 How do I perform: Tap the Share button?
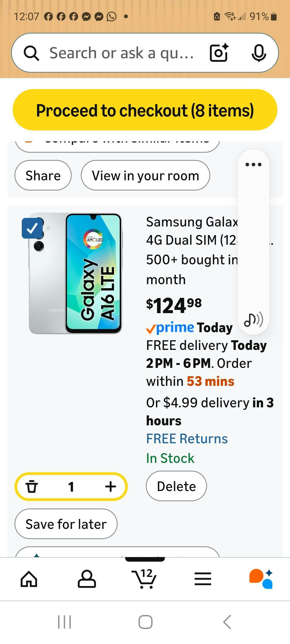tap(43, 175)
